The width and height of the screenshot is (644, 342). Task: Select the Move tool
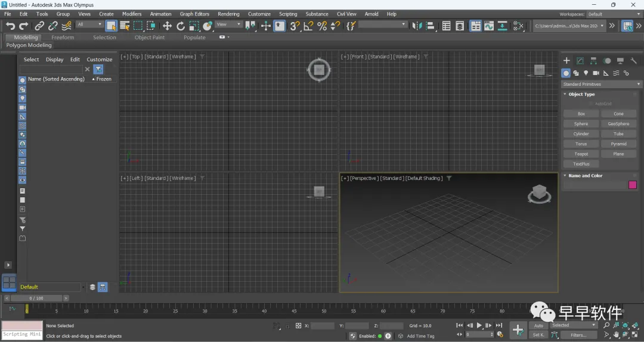coord(167,26)
